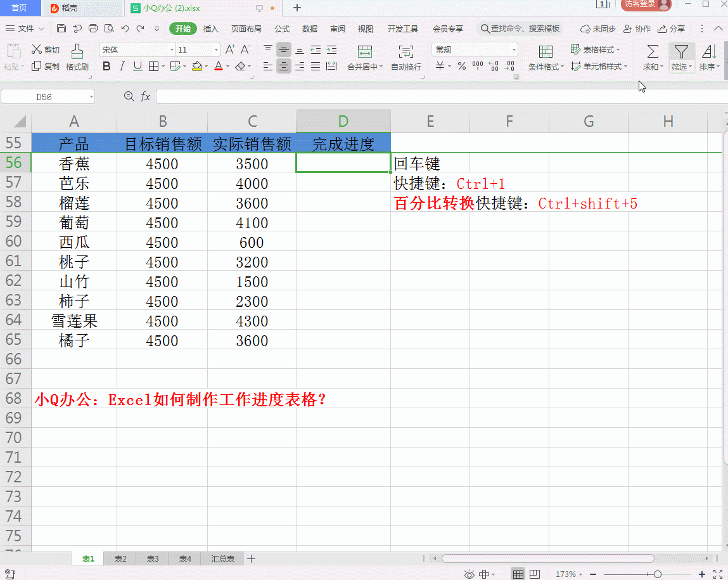
Task: Open the font size dropdown
Action: 216,49
